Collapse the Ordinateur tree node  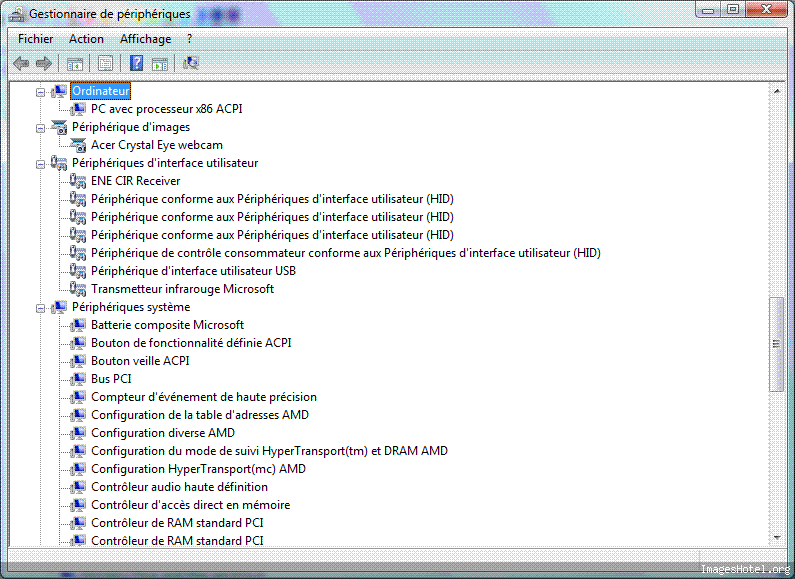coord(41,91)
